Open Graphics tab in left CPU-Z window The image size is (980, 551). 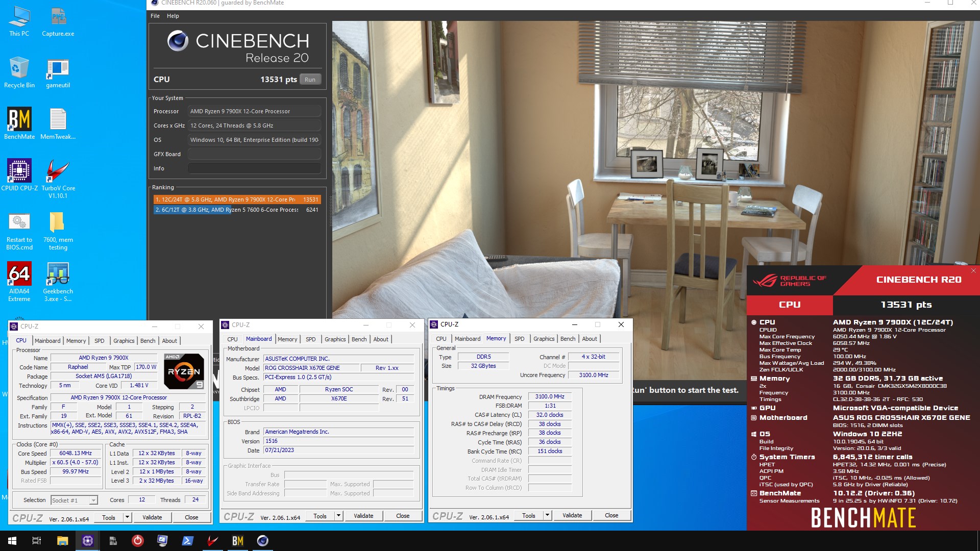tap(124, 341)
